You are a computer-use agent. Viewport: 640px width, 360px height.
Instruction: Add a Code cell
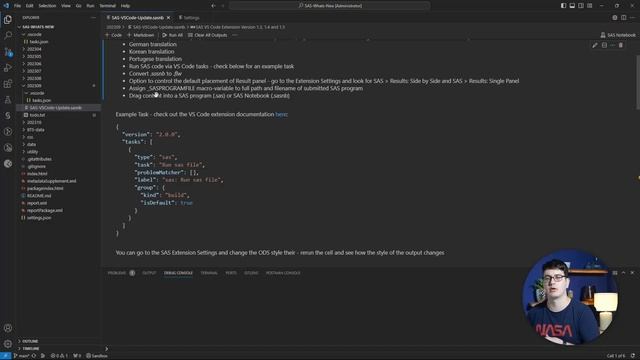tap(114, 35)
